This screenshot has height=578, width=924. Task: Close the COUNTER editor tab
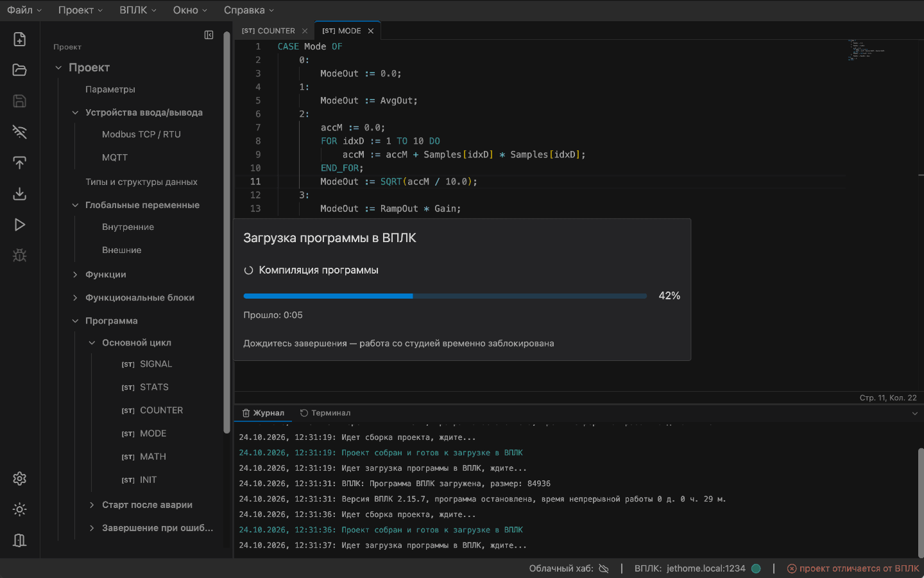click(305, 31)
